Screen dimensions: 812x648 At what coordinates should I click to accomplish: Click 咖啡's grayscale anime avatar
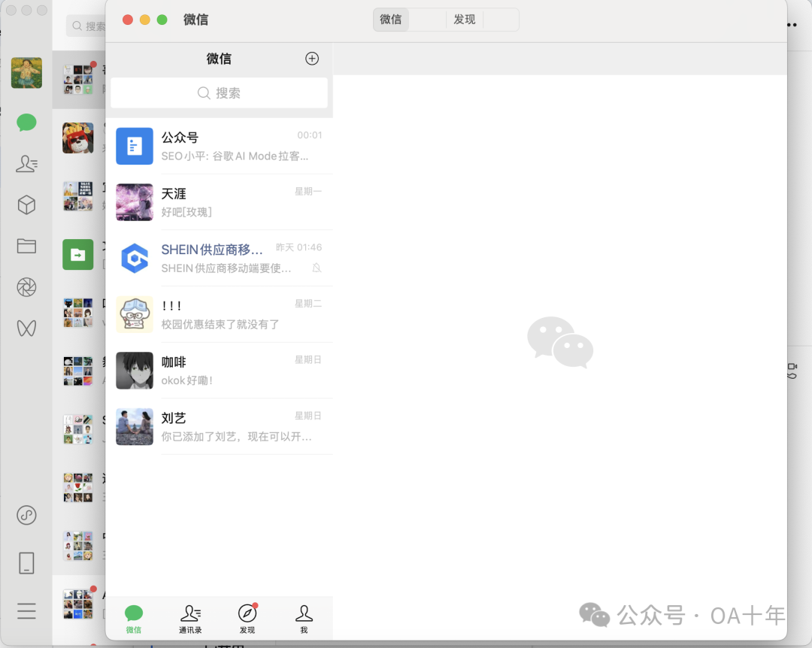click(135, 371)
